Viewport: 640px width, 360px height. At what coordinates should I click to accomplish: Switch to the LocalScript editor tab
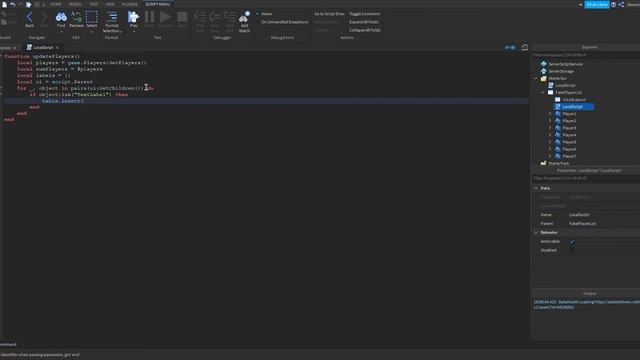pos(42,47)
